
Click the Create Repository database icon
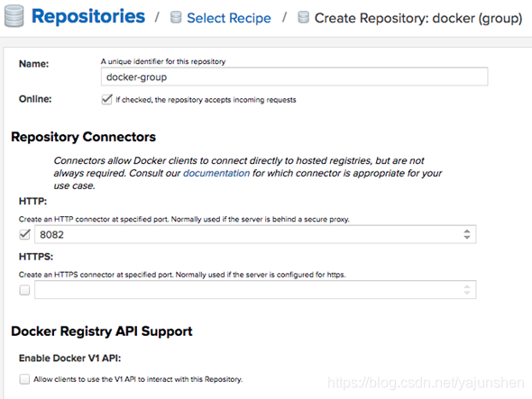coord(303,17)
